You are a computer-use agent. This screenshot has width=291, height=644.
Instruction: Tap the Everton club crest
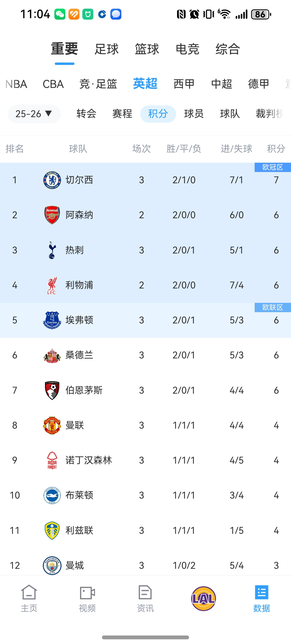[52, 320]
